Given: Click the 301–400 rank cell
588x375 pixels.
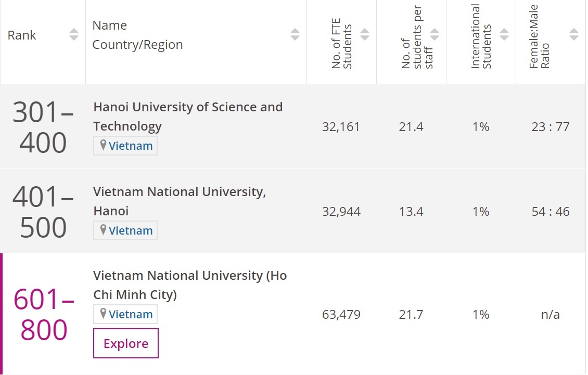Looking at the screenshot, I should pos(43,127).
